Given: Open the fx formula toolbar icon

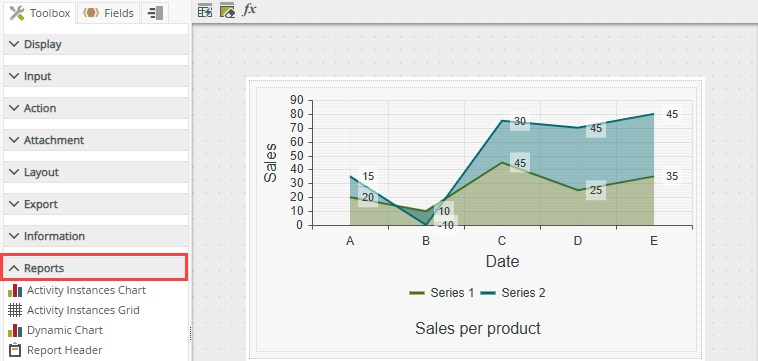Looking at the screenshot, I should pos(249,10).
